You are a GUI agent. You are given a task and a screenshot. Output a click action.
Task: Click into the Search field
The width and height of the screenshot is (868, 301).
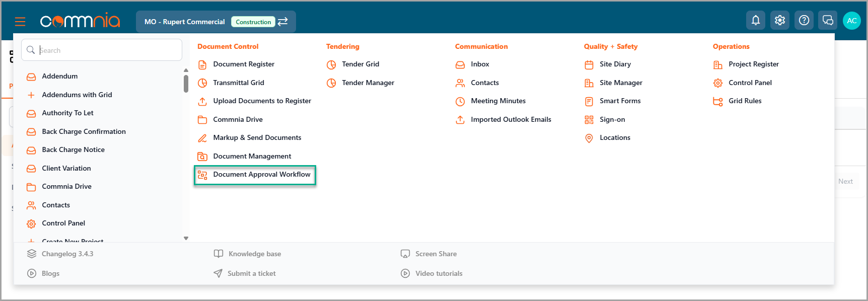102,50
